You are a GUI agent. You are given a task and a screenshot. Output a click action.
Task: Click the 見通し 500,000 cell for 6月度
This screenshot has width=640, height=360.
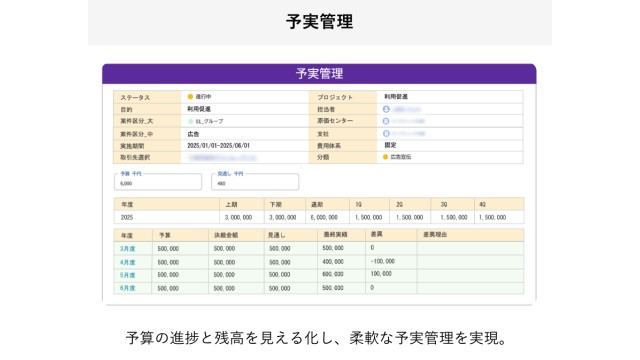[291, 288]
